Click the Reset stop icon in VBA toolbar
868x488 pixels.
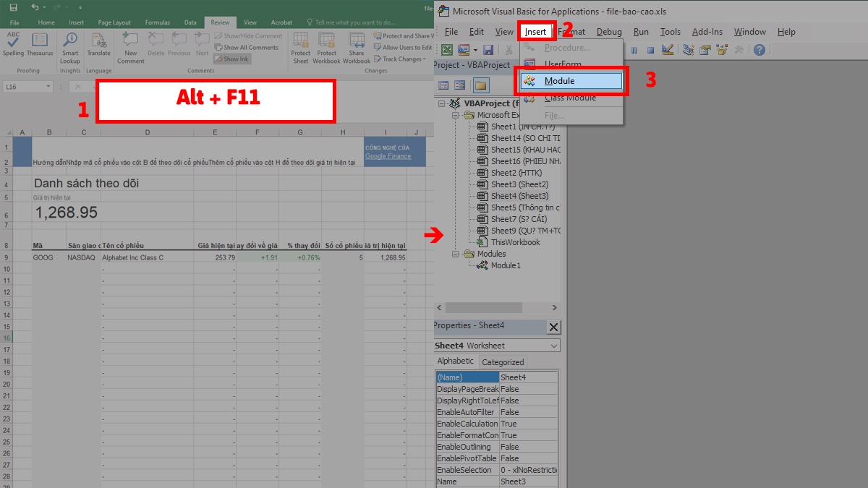click(651, 49)
